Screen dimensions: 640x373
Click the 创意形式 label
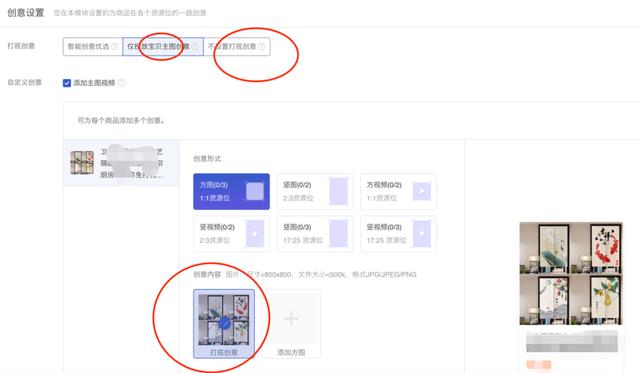click(207, 158)
